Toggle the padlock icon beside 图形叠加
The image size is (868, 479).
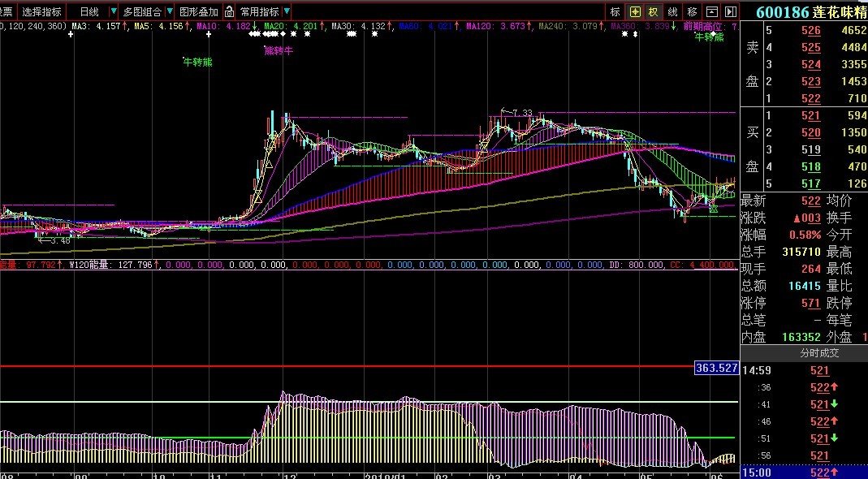point(229,12)
